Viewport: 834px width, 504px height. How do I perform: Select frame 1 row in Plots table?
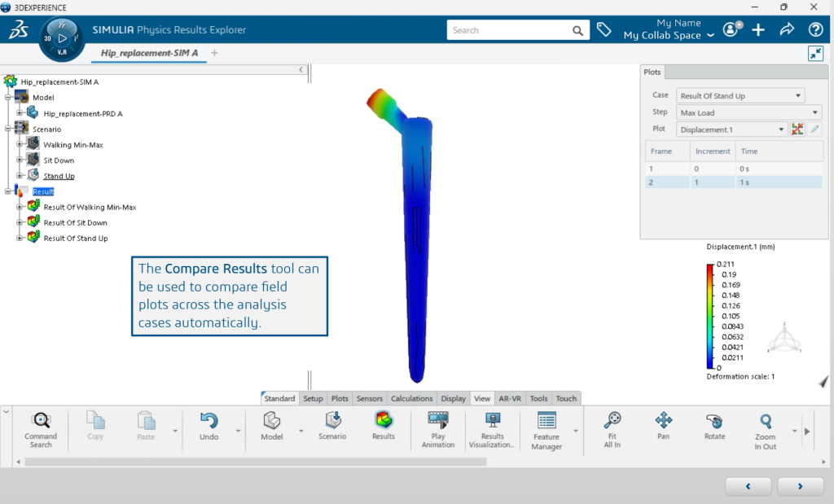(734, 169)
